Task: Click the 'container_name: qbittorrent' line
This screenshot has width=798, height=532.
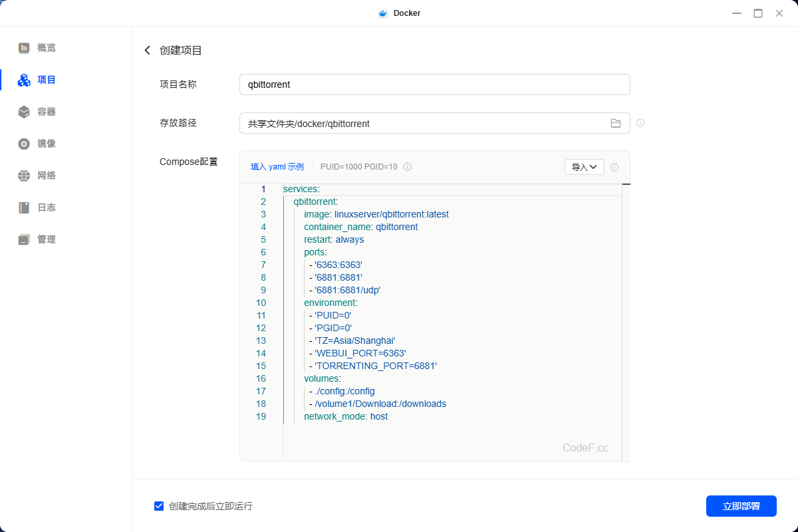Action: [x=361, y=227]
